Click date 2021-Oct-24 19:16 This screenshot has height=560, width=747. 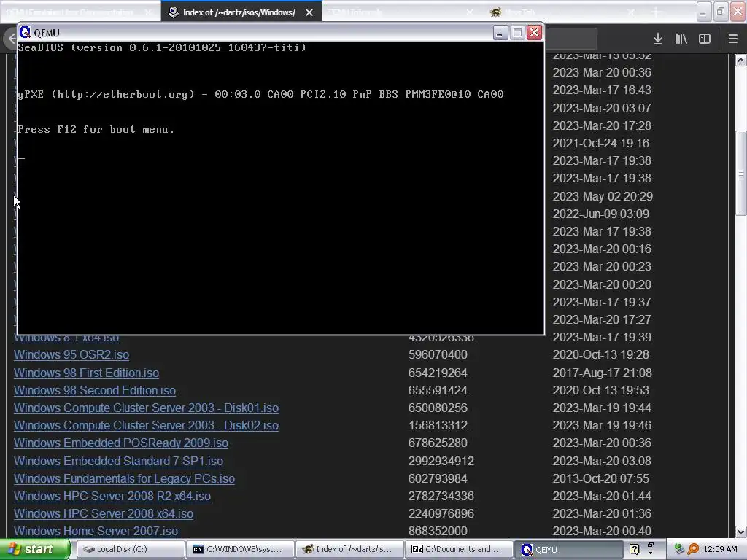[601, 143]
